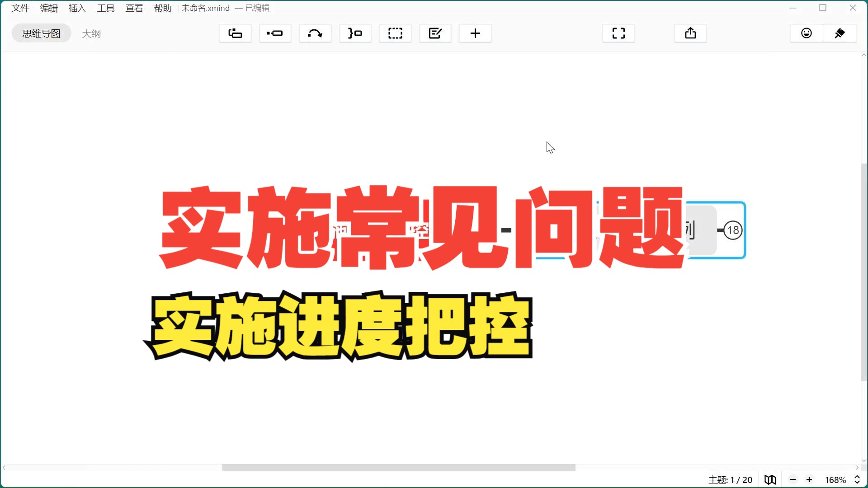The height and width of the screenshot is (488, 868).
Task: Click the scroll-down arrow of vertical scrollbar
Action: pos(863,461)
